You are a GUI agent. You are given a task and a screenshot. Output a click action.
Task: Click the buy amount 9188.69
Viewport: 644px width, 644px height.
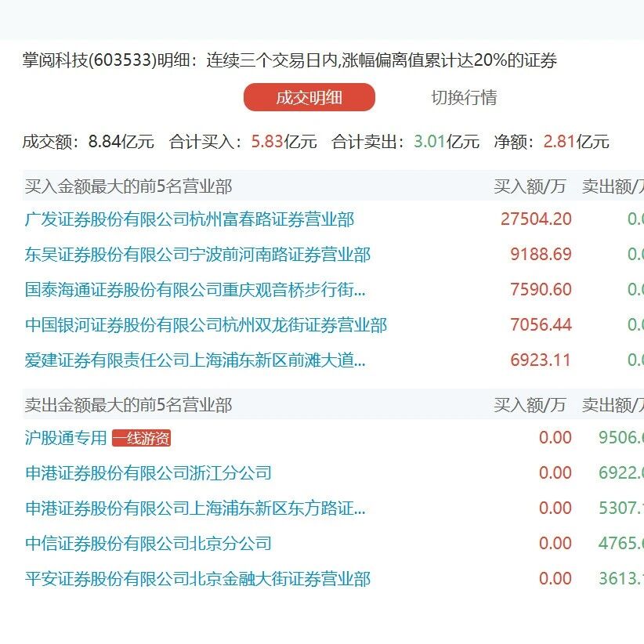pyautogui.click(x=541, y=255)
